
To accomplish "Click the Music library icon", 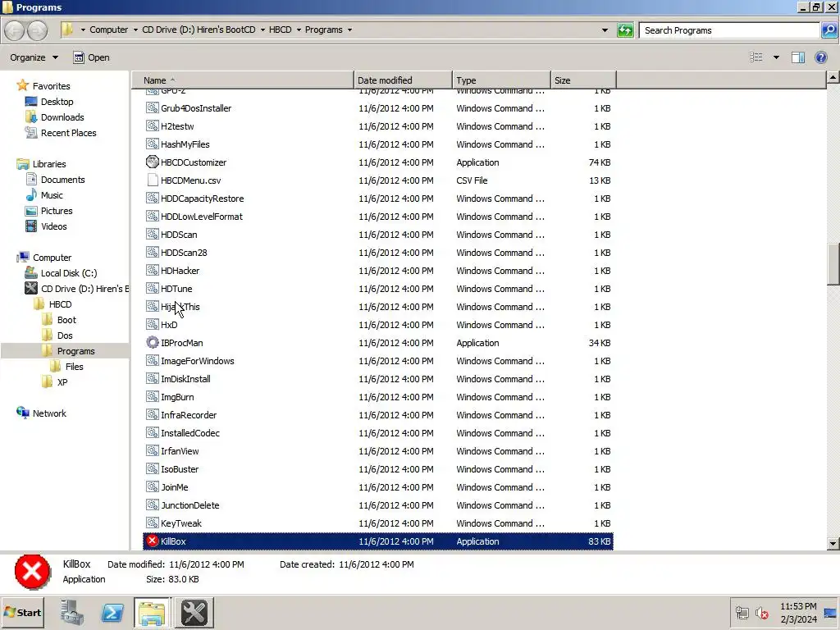I will (x=31, y=195).
